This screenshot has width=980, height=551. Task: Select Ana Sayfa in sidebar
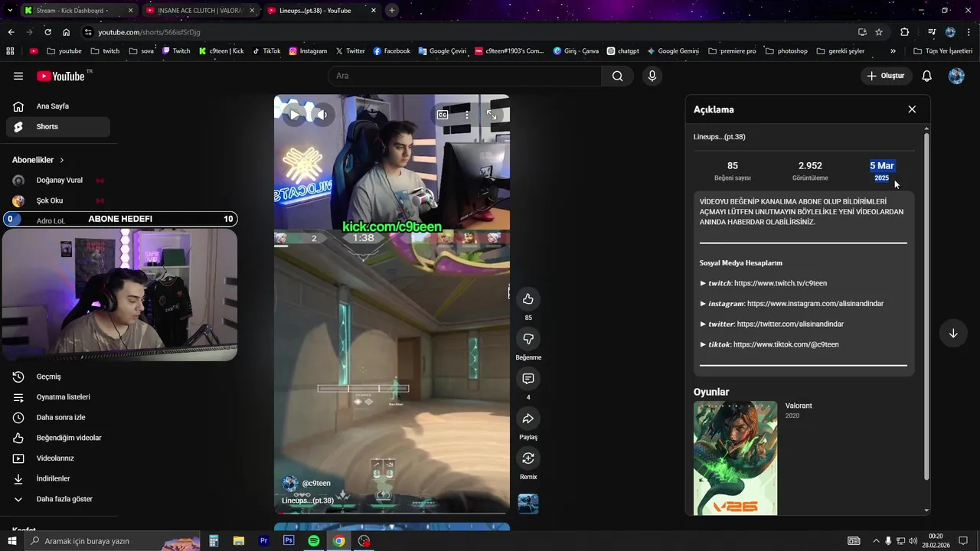57,106
